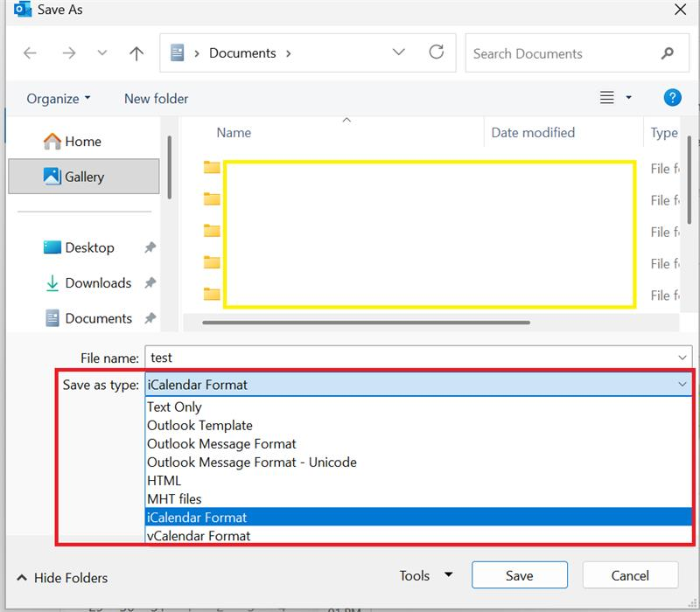Sort by the Name column header
Screen dimensions: 700x612
coord(234,133)
